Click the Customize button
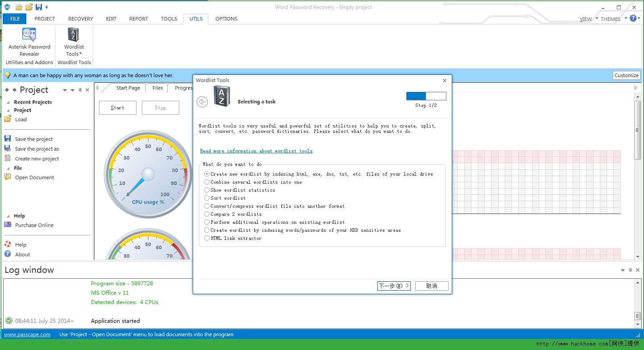This screenshot has height=350, width=644. coord(627,75)
